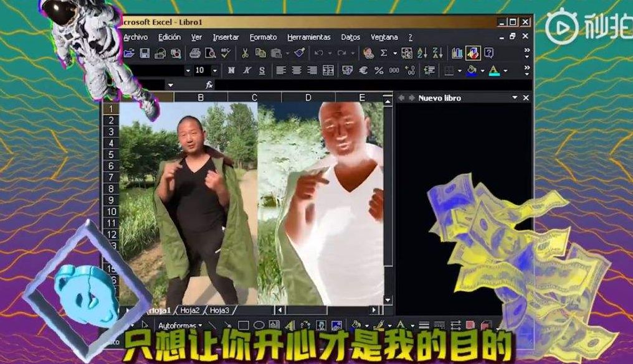Toggle bold with the N button

click(232, 70)
